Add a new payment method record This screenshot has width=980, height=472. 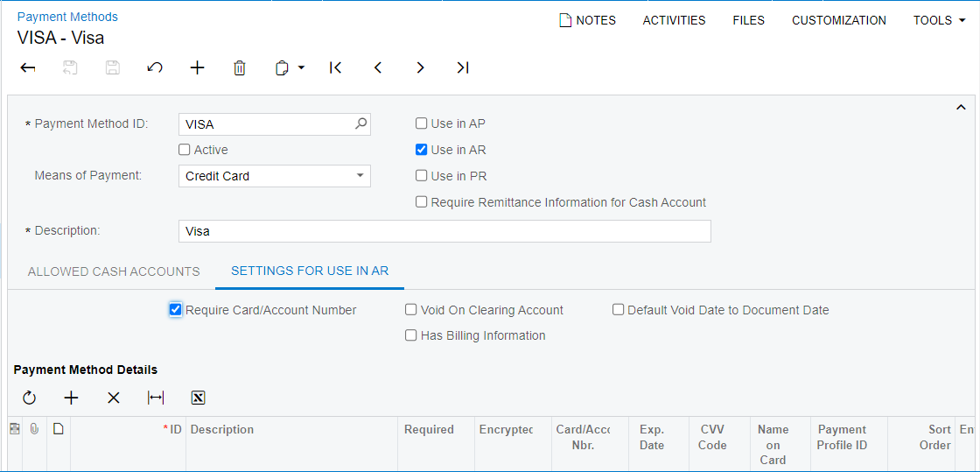198,67
